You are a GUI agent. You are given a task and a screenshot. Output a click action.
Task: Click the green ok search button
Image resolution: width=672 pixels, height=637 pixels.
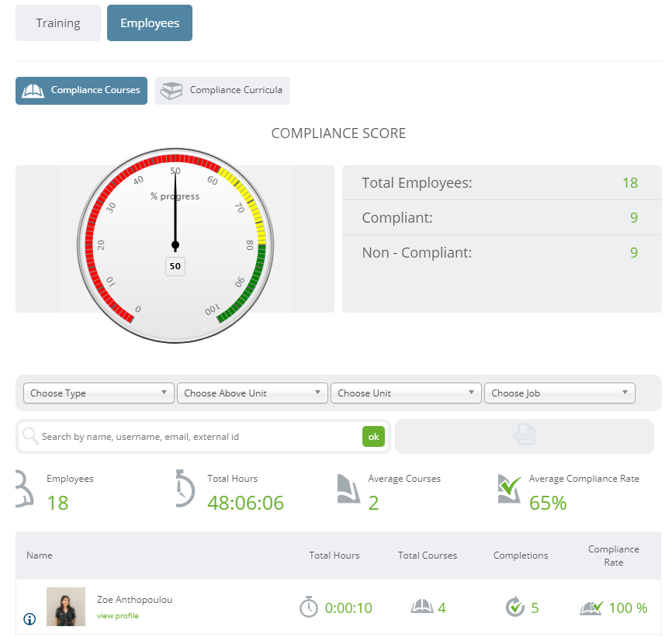(374, 437)
